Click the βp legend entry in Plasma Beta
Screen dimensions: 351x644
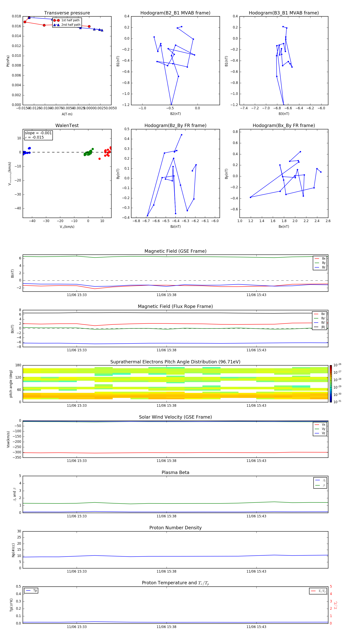pos(320,480)
